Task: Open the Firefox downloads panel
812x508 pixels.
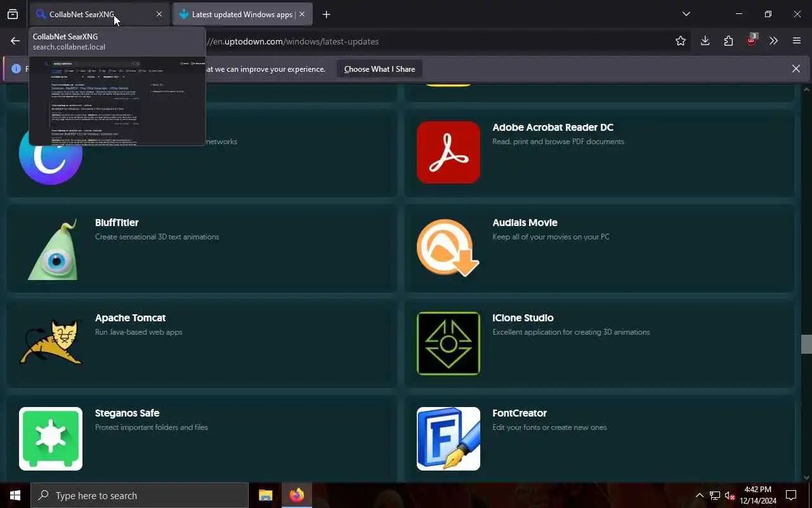Action: [705, 41]
